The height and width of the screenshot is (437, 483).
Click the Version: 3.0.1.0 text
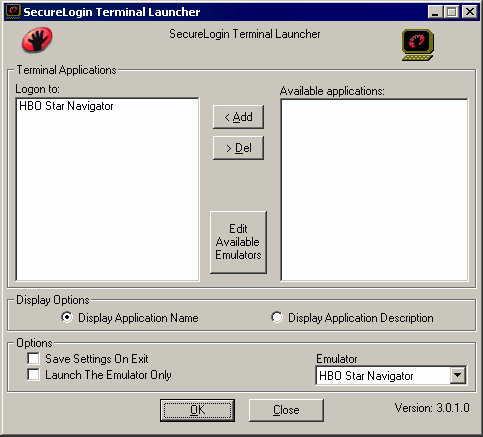[x=432, y=408]
